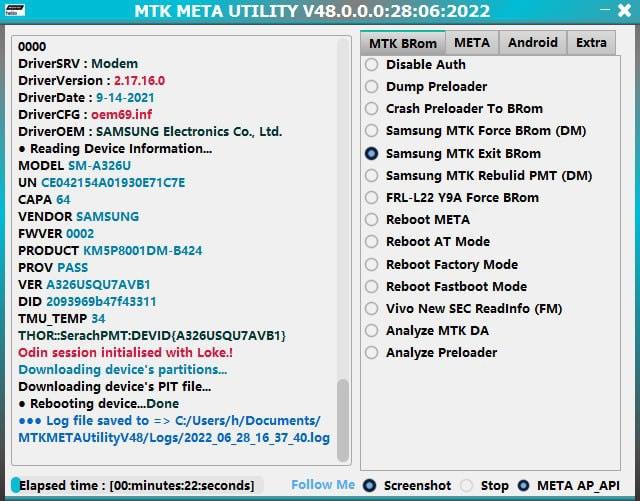Click the DriverVersion 2.17.16.0 line
Screen dimensions: 640x501
coord(91,81)
